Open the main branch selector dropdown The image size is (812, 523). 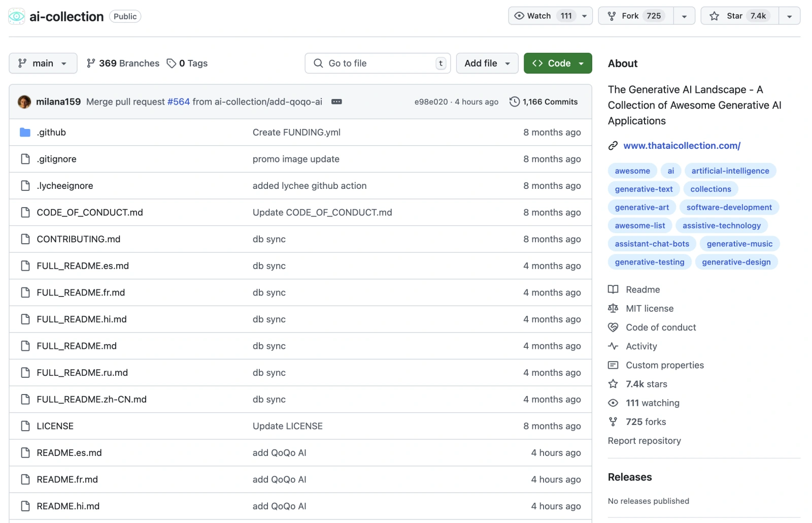(x=43, y=63)
